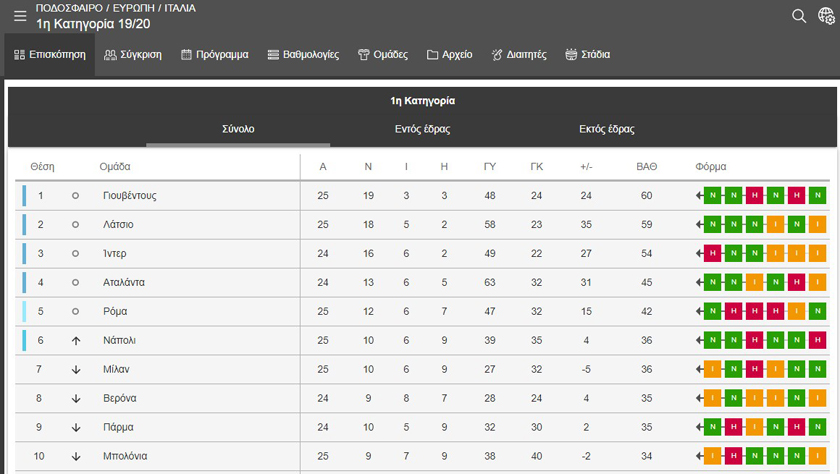Select the Σύνολο total view
The width and height of the screenshot is (840, 474).
[x=238, y=129]
